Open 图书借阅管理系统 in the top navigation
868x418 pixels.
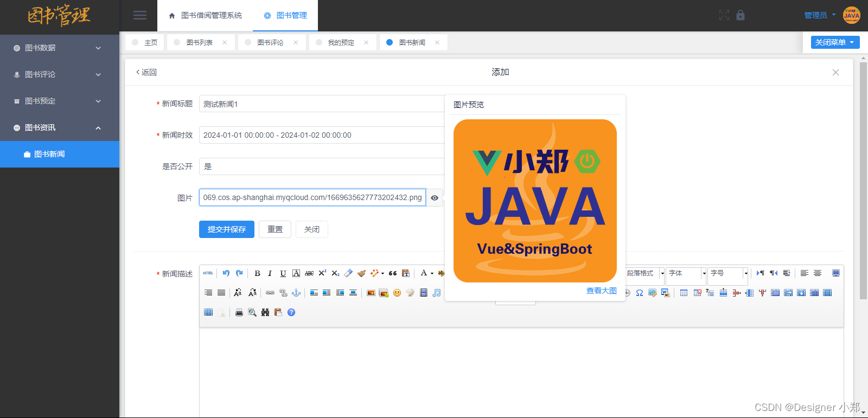coord(206,15)
